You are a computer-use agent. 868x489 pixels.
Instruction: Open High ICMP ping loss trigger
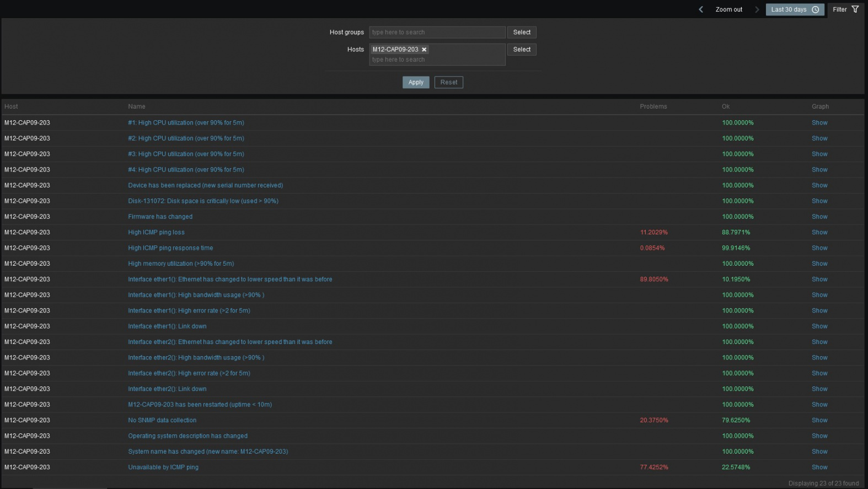point(156,233)
